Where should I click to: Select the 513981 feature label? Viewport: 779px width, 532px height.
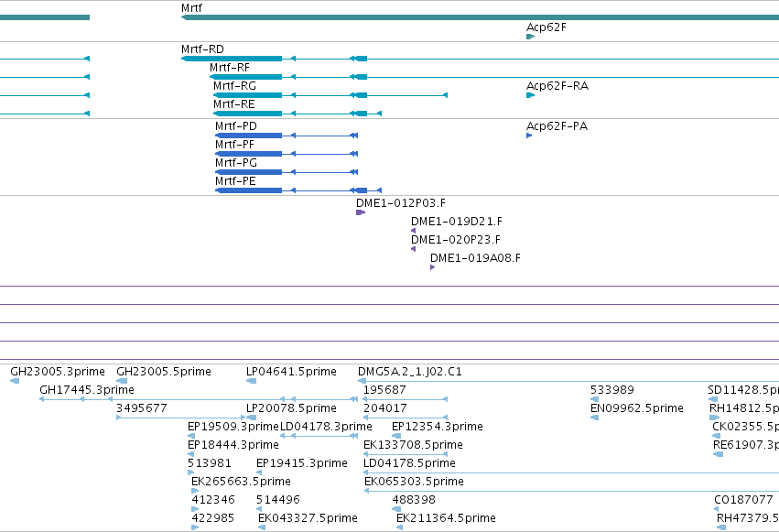pos(210,463)
